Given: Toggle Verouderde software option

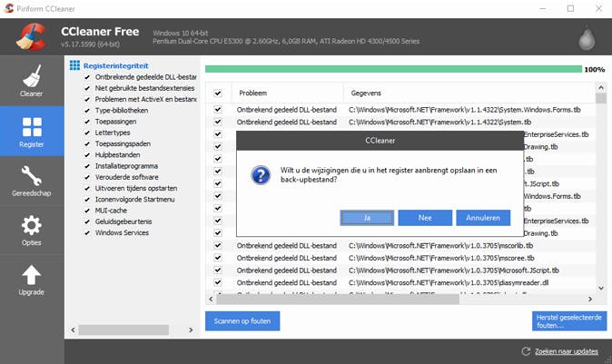Looking at the screenshot, I should [x=87, y=177].
